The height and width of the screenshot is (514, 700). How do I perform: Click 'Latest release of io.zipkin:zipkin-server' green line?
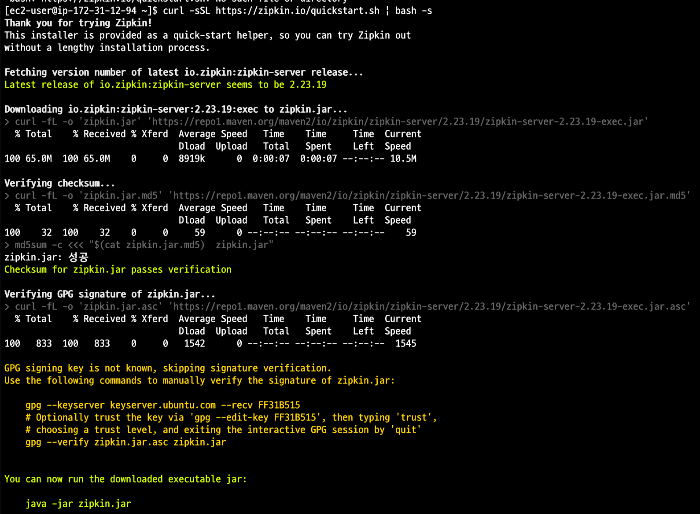point(165,84)
